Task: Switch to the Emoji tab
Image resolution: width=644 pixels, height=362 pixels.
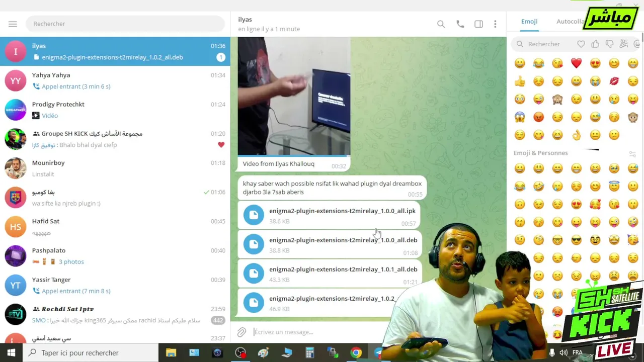Action: click(x=529, y=22)
